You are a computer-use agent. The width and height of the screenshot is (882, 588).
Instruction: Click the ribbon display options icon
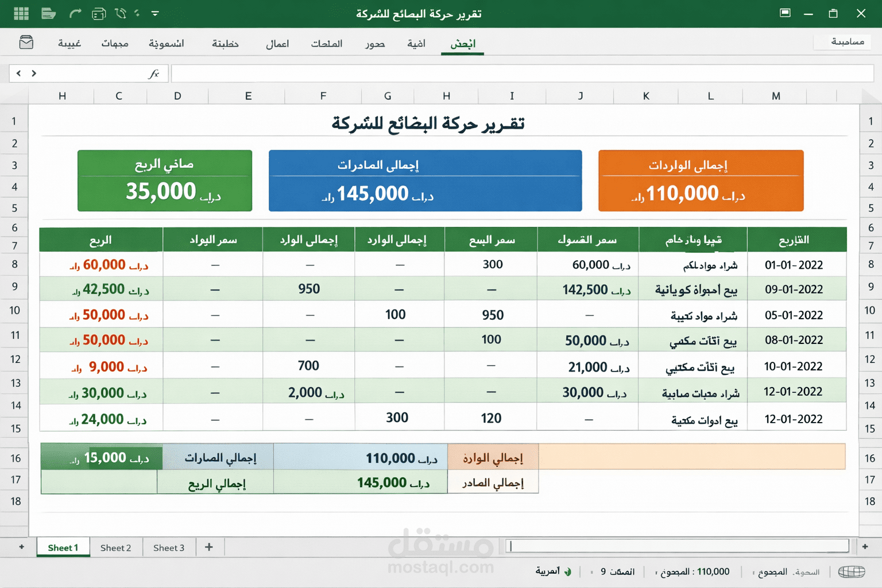click(785, 13)
